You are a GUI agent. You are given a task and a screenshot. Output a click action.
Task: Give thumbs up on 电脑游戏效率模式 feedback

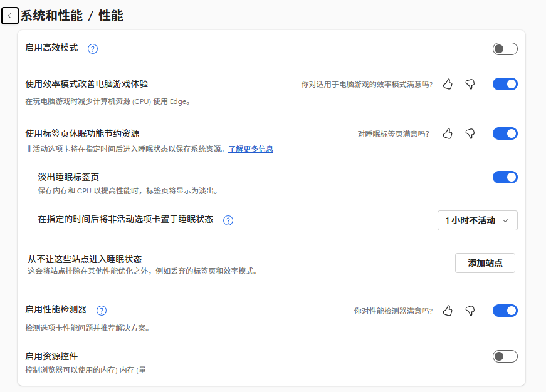[x=448, y=83]
